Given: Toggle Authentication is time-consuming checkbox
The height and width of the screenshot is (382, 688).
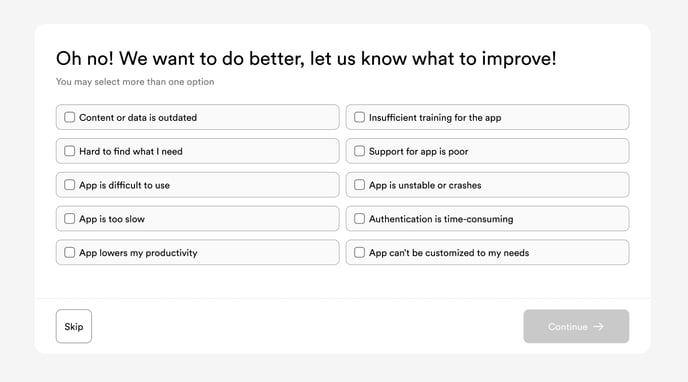Looking at the screenshot, I should pos(359,218).
